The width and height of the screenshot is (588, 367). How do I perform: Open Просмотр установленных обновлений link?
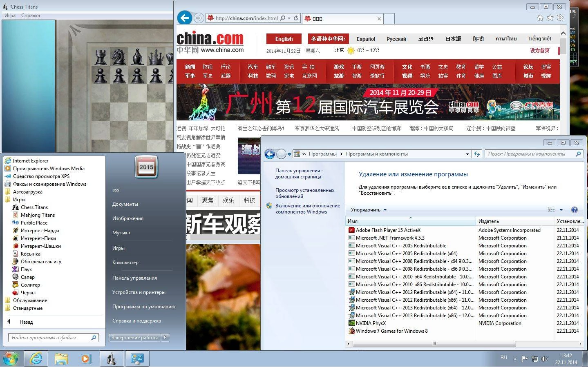point(305,193)
